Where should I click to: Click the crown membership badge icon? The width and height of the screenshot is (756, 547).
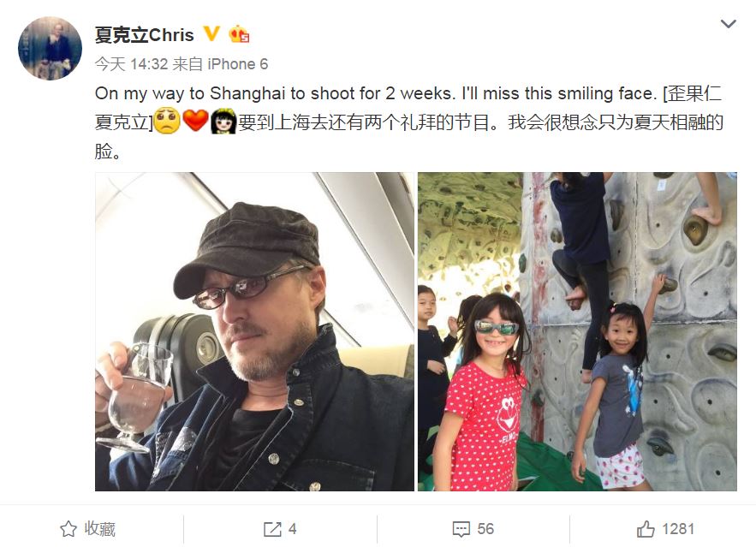coord(239,33)
